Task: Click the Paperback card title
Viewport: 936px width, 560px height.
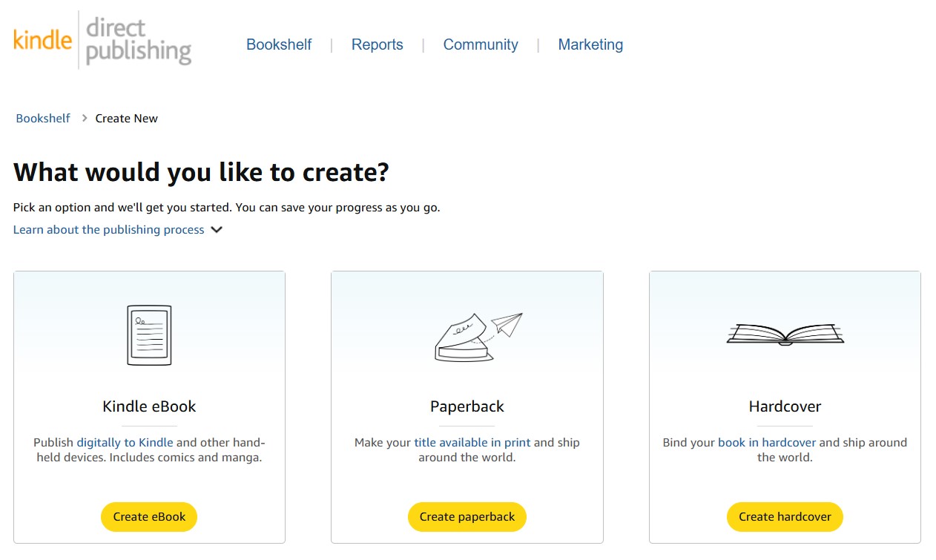Action: point(467,406)
